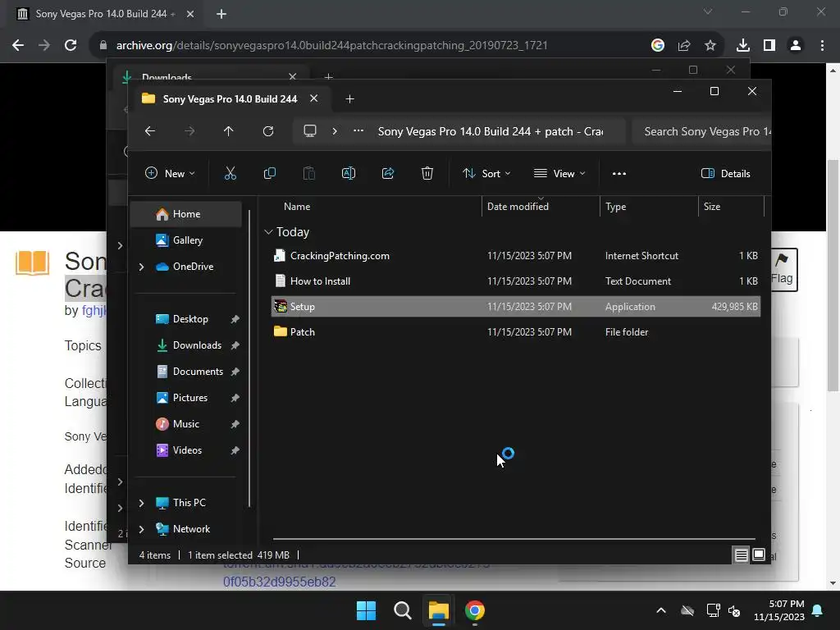Click the Google icon in the address bar
This screenshot has width=840, height=630.
pyautogui.click(x=657, y=46)
